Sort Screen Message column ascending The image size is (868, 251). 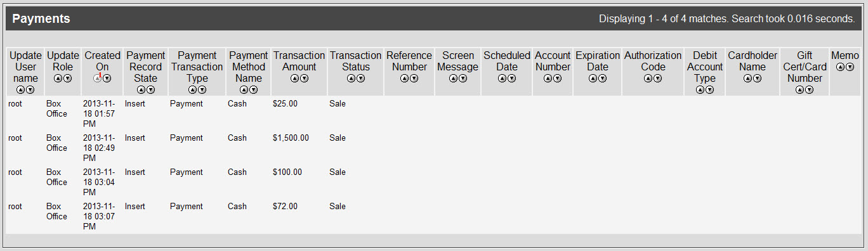(453, 79)
